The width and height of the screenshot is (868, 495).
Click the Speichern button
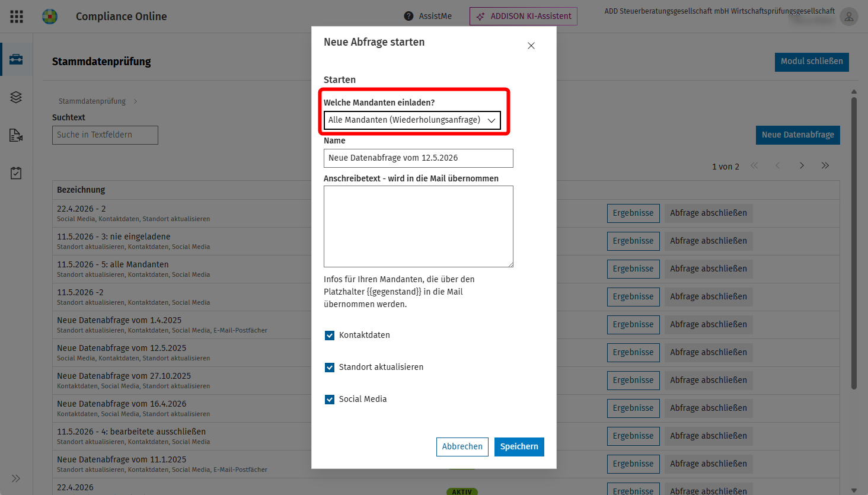tap(519, 447)
